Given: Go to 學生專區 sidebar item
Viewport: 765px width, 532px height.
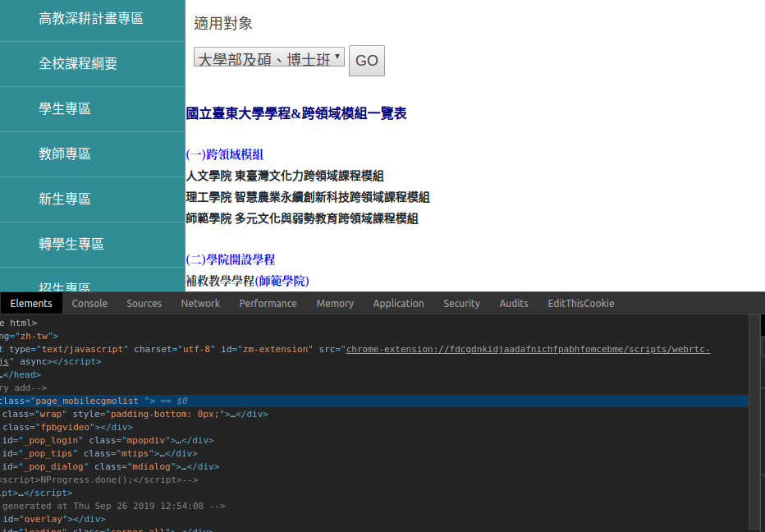Looking at the screenshot, I should click(x=65, y=109).
